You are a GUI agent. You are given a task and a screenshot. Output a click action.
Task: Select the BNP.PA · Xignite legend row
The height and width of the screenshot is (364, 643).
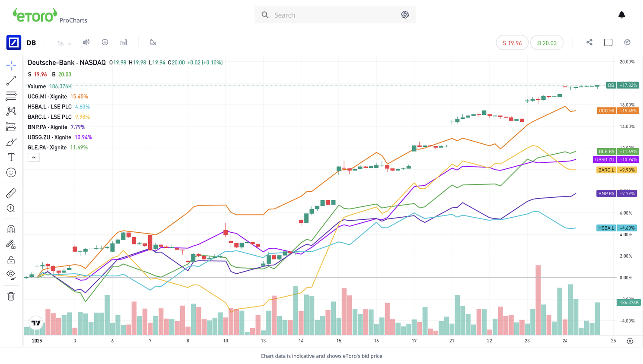click(x=57, y=127)
